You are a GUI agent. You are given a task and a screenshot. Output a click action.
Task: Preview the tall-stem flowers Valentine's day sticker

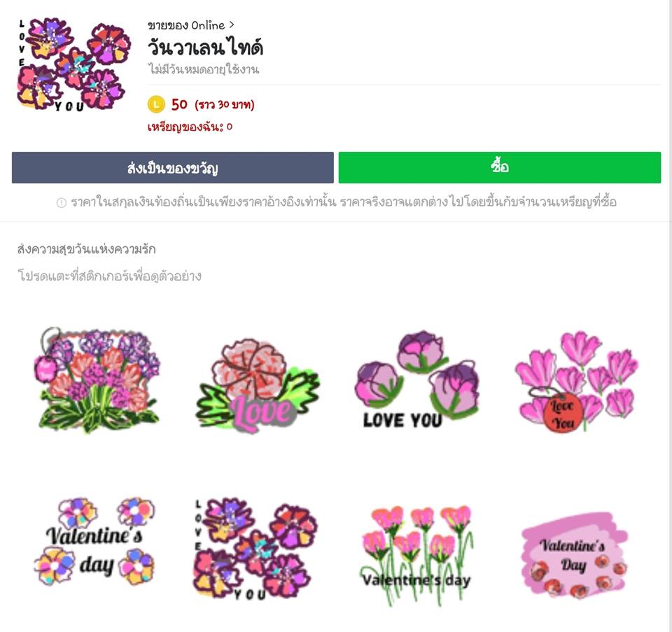click(x=416, y=556)
